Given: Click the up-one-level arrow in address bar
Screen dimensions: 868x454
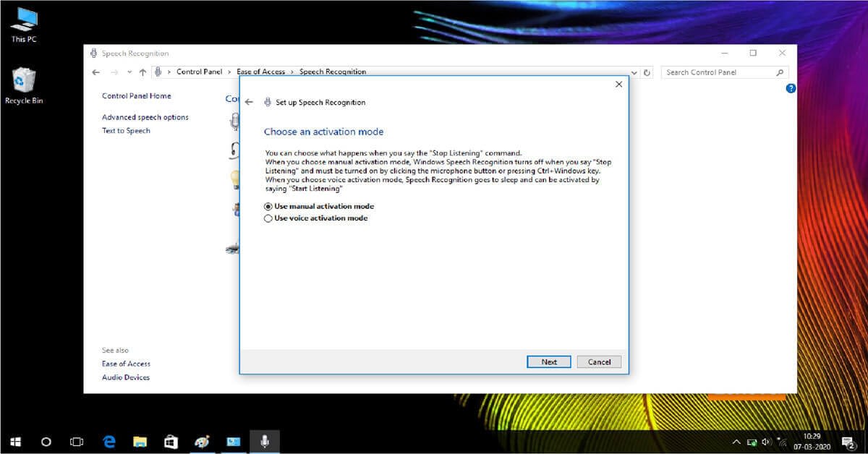Looking at the screenshot, I should point(142,72).
